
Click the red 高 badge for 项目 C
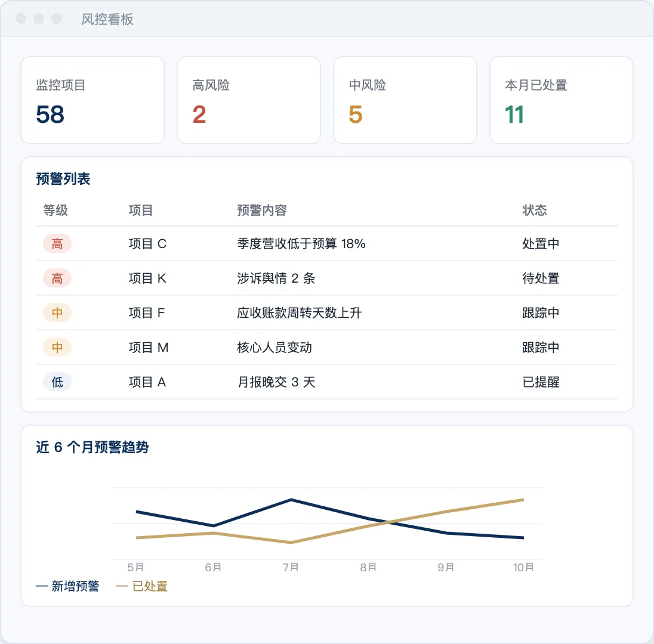57,243
